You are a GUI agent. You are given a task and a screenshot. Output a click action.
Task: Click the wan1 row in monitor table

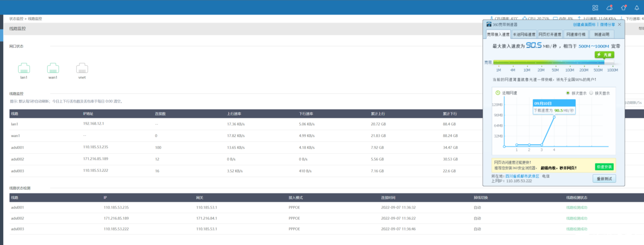coord(247,135)
